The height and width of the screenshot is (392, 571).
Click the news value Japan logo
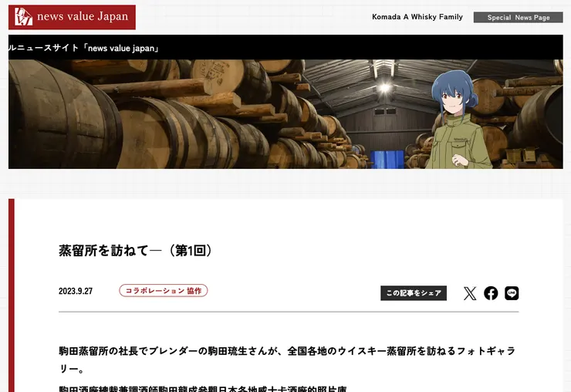click(72, 17)
